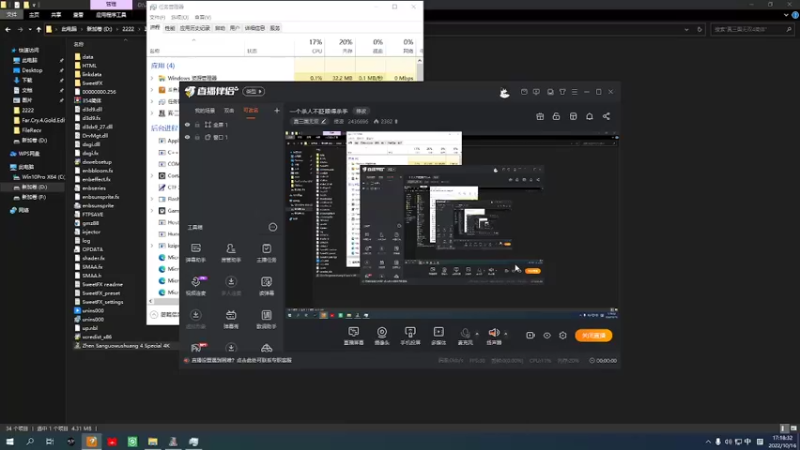Open 文件(F) menu in Task Manager
Viewport: 800px width, 450px height.
tap(158, 17)
